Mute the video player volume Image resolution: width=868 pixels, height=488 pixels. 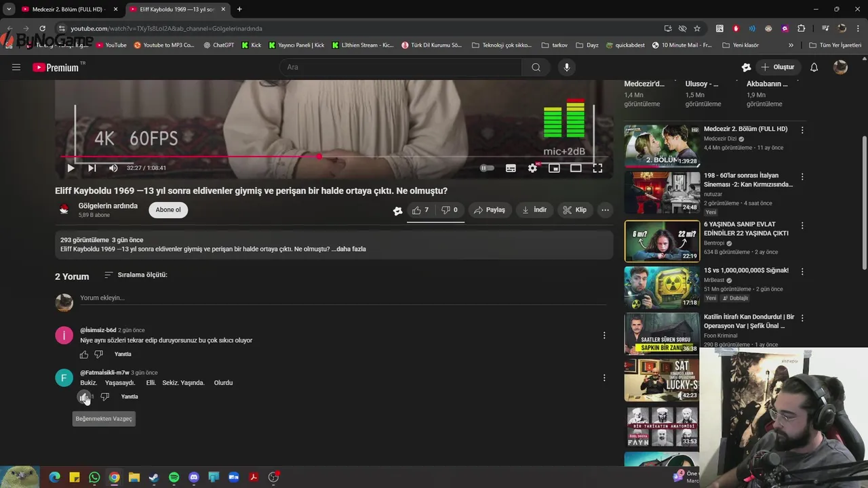pyautogui.click(x=113, y=168)
